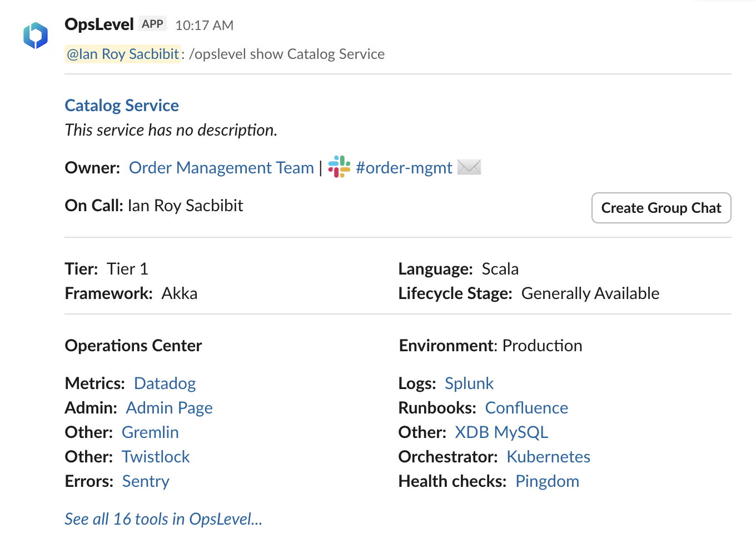Viewport: 756px width, 548px height.
Task: Open the Catalog Service title link
Action: pyautogui.click(x=122, y=105)
